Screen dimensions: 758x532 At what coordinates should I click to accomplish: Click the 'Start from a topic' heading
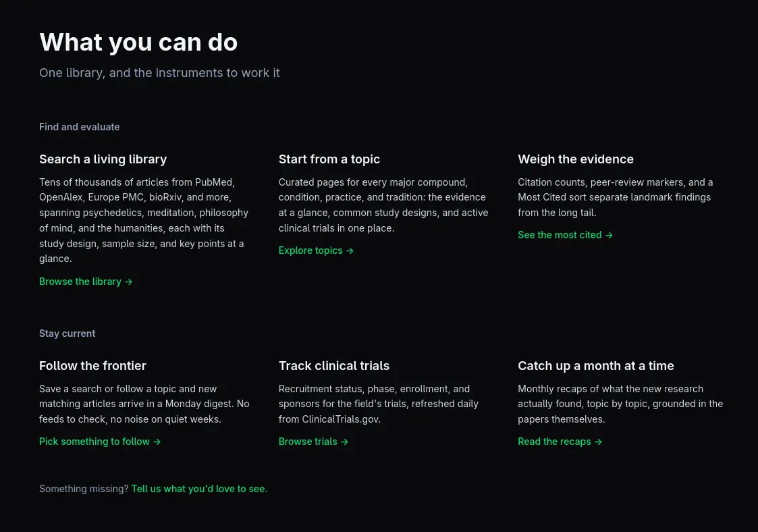(x=329, y=159)
